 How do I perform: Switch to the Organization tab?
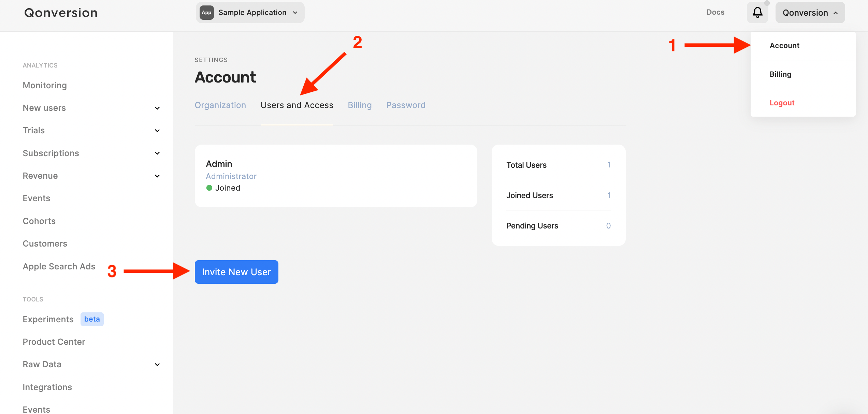click(220, 105)
